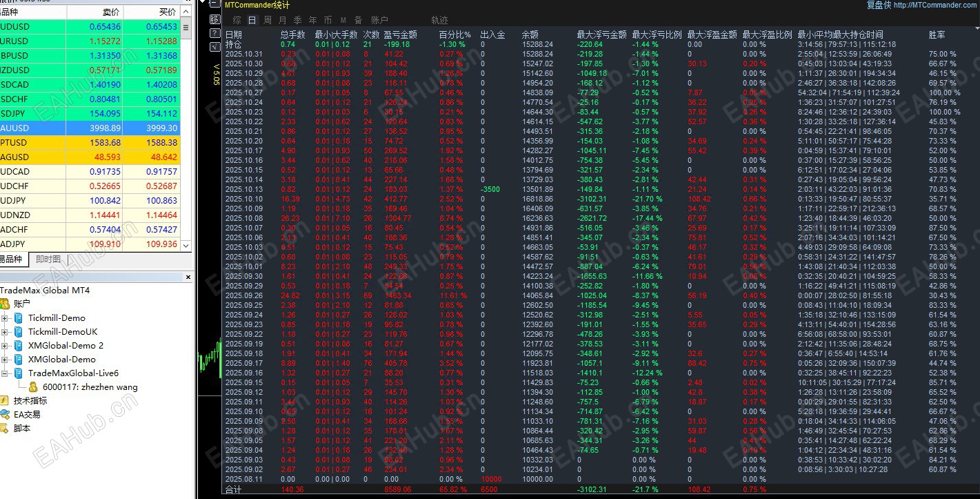Click the 最大浮亏金额 column header
Image resolution: width=980 pixels, height=499 pixels.
pos(602,35)
